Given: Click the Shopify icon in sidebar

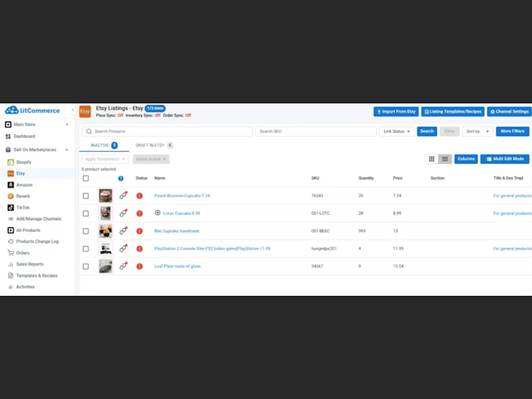Looking at the screenshot, I should tap(11, 162).
